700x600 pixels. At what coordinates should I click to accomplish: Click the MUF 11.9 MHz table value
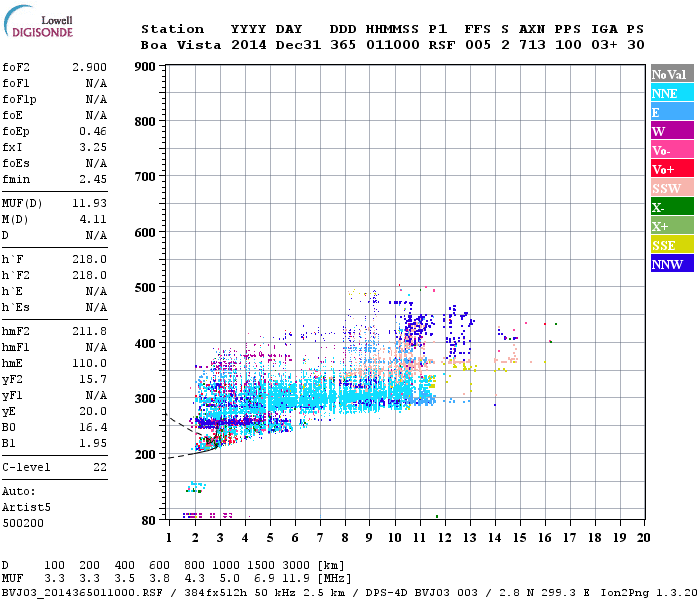tap(296, 579)
